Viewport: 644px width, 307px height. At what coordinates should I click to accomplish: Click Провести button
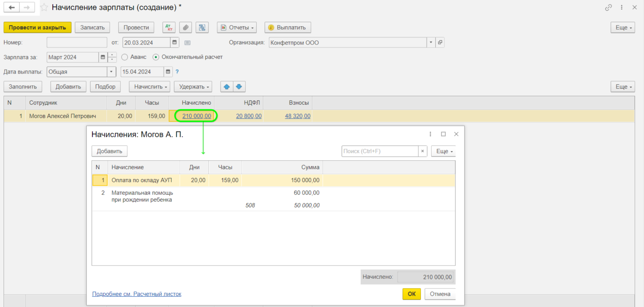pyautogui.click(x=136, y=28)
